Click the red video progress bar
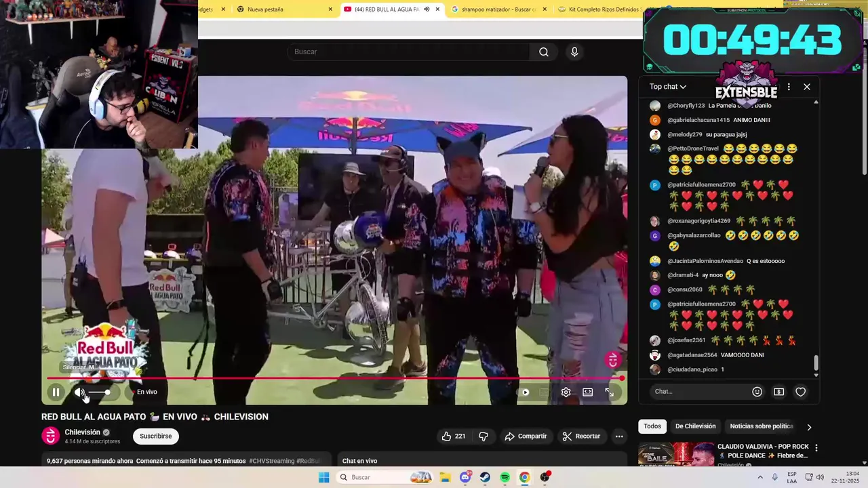Image resolution: width=868 pixels, height=488 pixels. coord(334,378)
